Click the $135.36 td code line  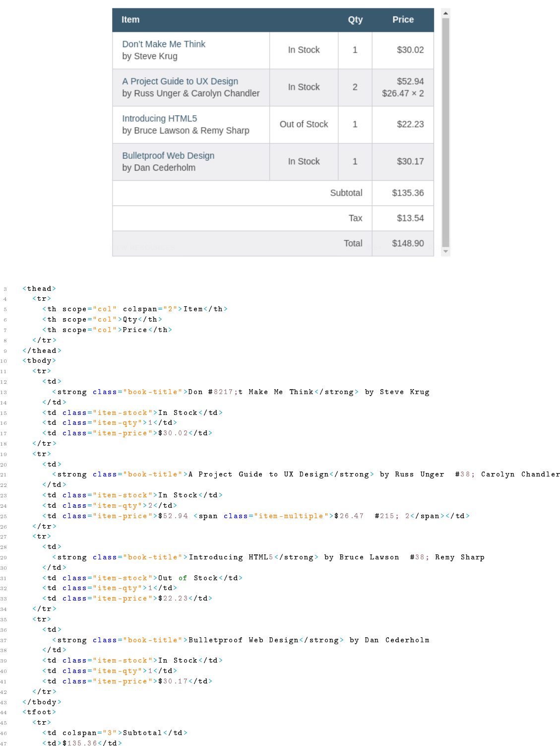point(82,743)
